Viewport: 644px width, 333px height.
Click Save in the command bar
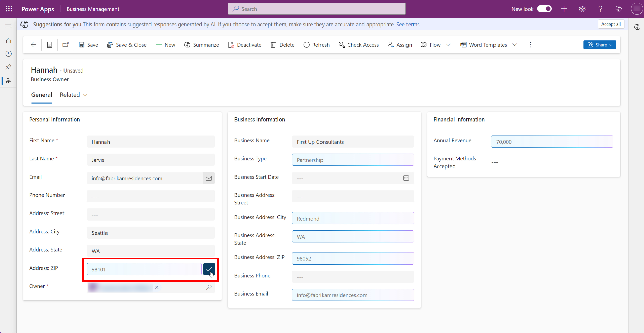pos(88,45)
